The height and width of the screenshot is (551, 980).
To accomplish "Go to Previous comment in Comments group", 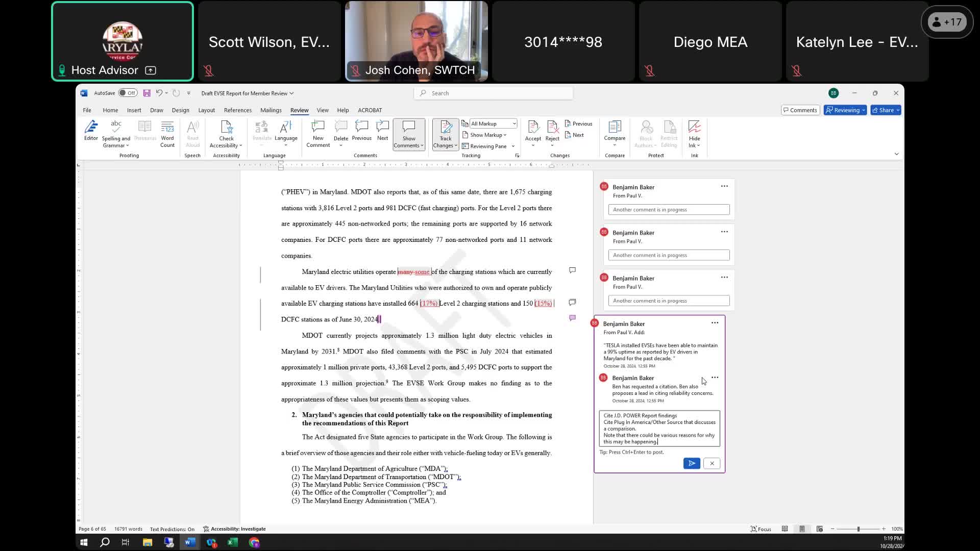I will (x=361, y=131).
